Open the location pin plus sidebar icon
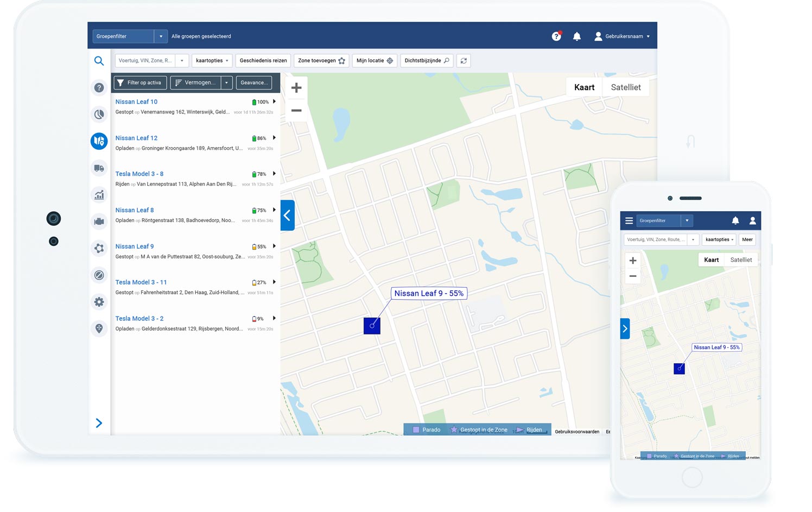The width and height of the screenshot is (812, 512). click(99, 328)
